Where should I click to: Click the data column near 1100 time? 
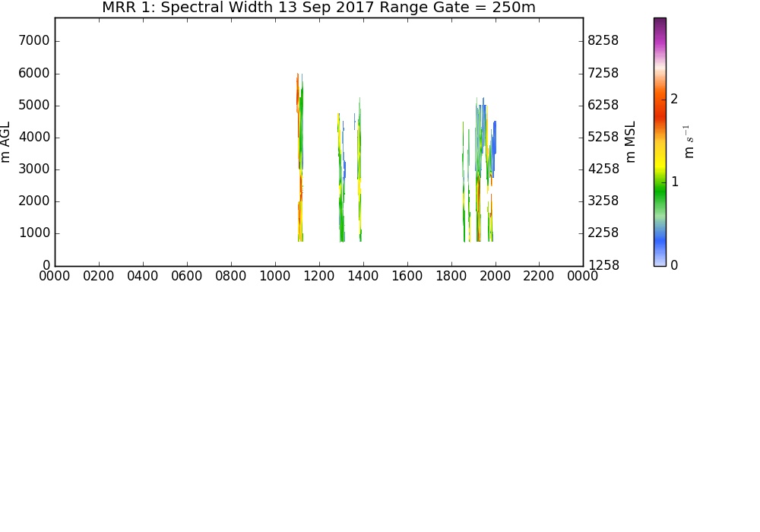tap(300, 157)
